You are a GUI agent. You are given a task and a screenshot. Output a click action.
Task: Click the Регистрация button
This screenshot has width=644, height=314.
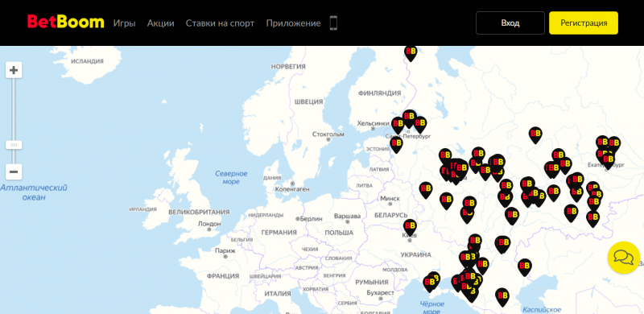(x=584, y=23)
